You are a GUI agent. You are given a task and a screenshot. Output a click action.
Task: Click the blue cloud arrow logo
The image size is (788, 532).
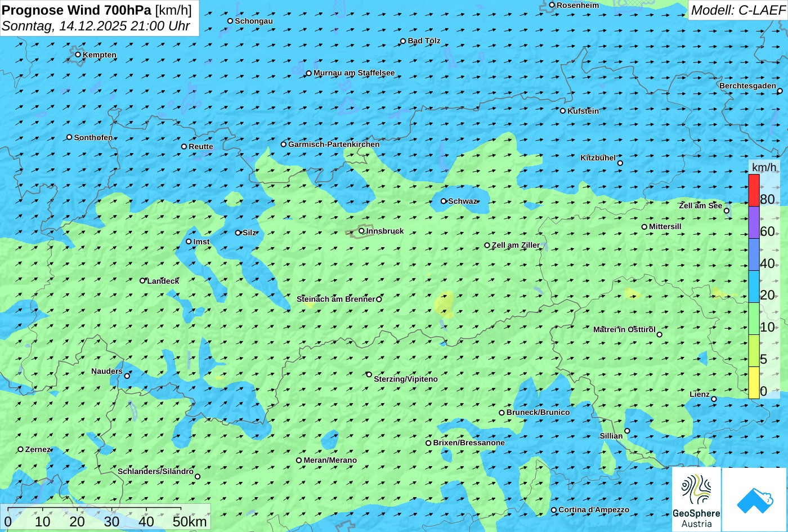coord(754,499)
